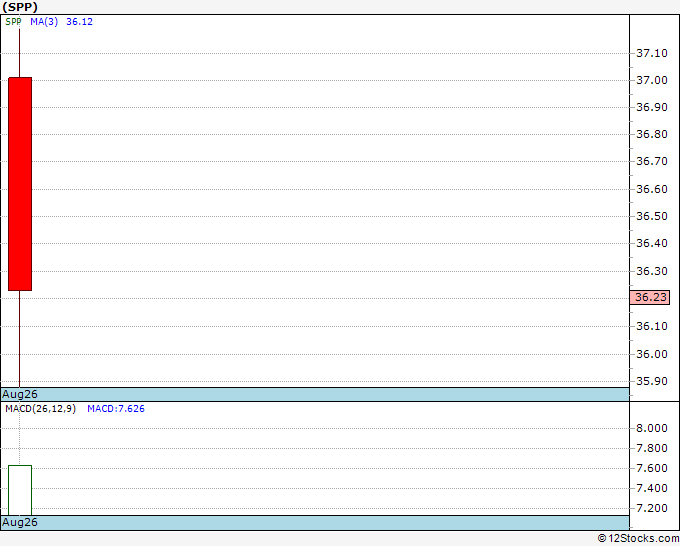Select the 36.40 price axis label
This screenshot has width=680, height=546.
(x=651, y=243)
